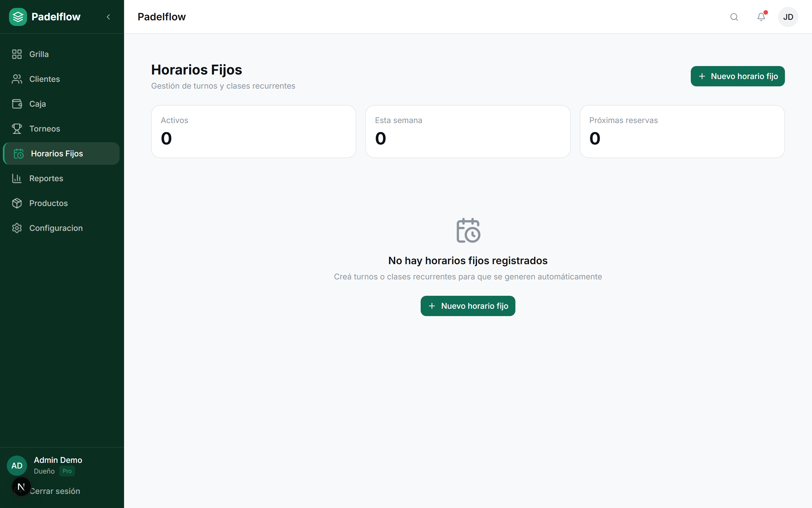This screenshot has width=812, height=508.
Task: Click the centered Nuevo horario fijo button
Action: (468, 306)
